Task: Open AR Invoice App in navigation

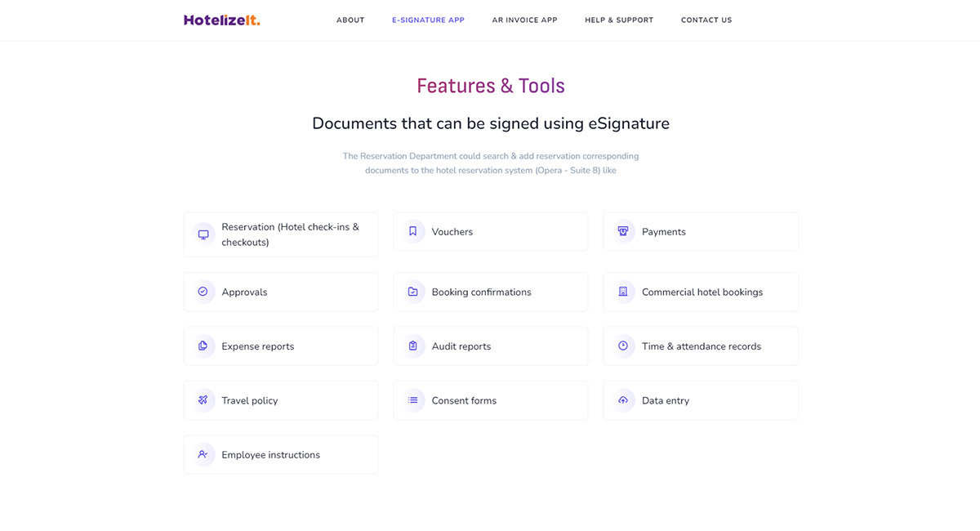Action: pos(524,20)
